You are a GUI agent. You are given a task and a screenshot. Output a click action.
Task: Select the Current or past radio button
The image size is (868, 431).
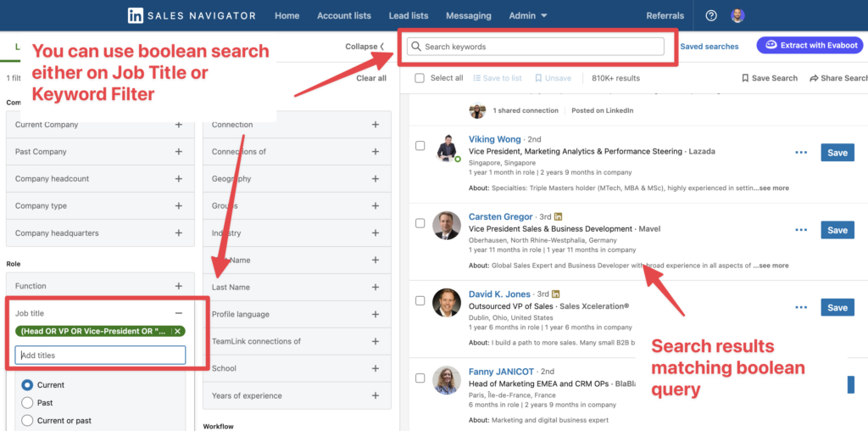[x=26, y=421]
